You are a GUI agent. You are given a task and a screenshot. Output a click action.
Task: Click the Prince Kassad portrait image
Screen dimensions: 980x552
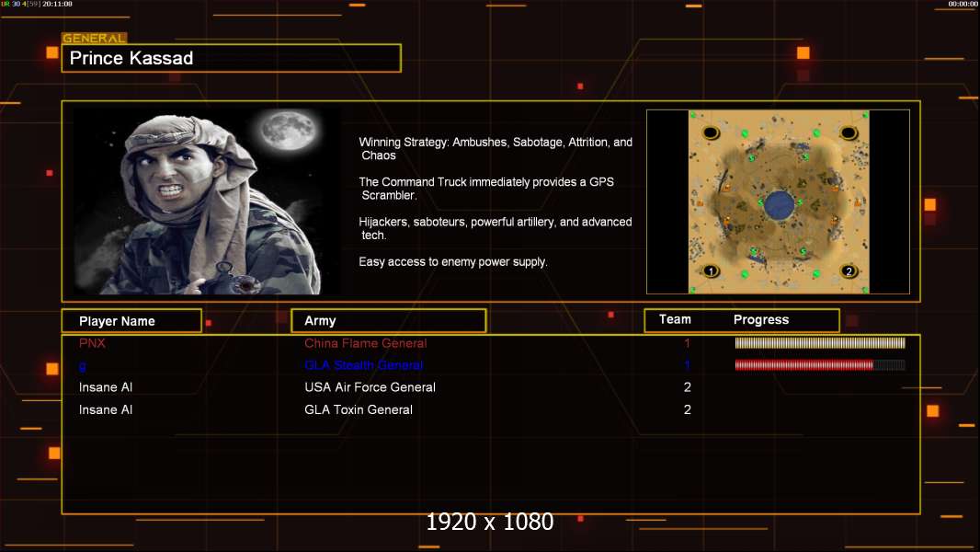pyautogui.click(x=207, y=201)
